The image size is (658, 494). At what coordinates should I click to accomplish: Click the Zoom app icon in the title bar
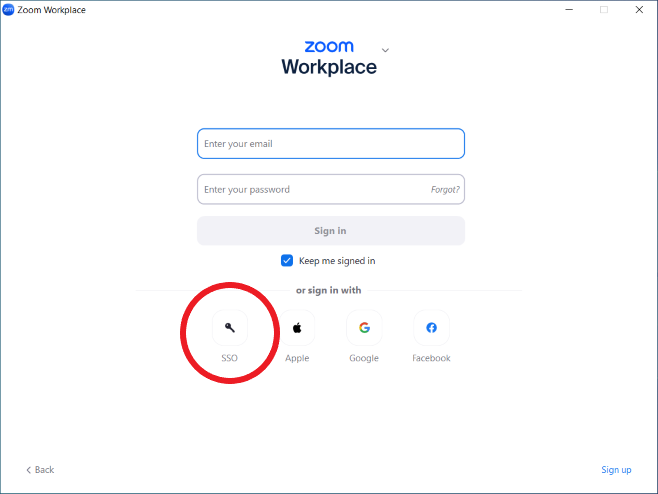pos(8,9)
